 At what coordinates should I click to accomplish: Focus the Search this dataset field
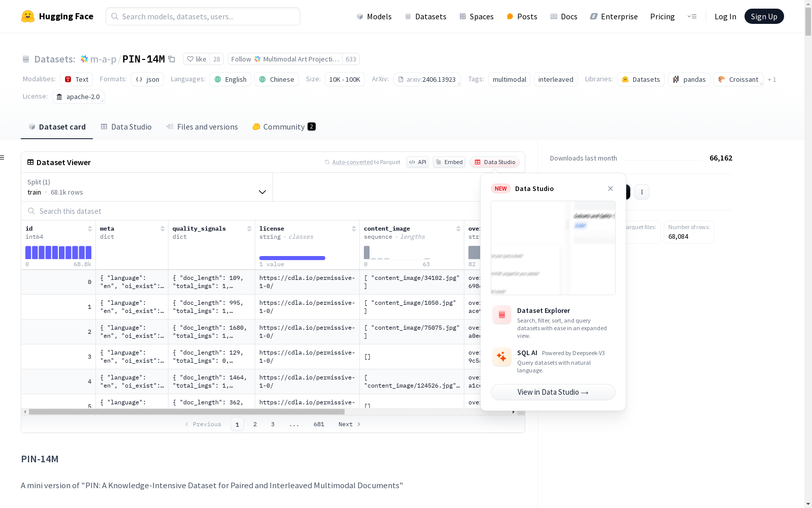251,211
